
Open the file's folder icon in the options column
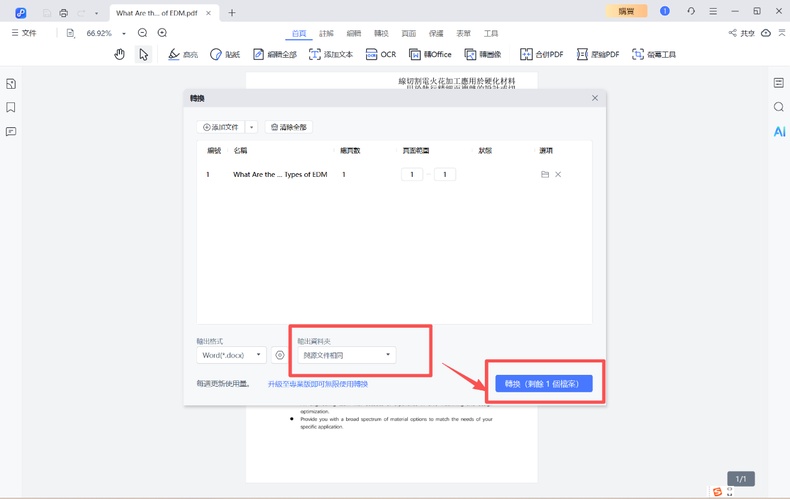click(x=545, y=175)
